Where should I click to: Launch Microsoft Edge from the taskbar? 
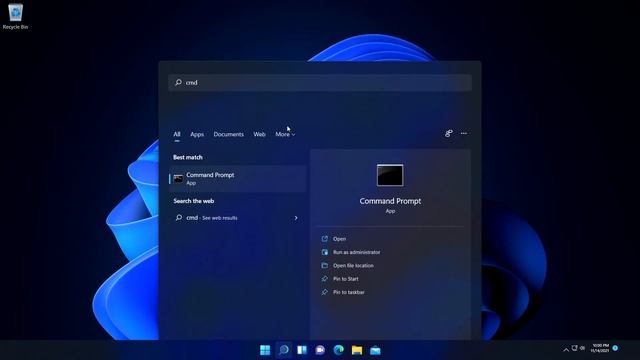point(338,350)
